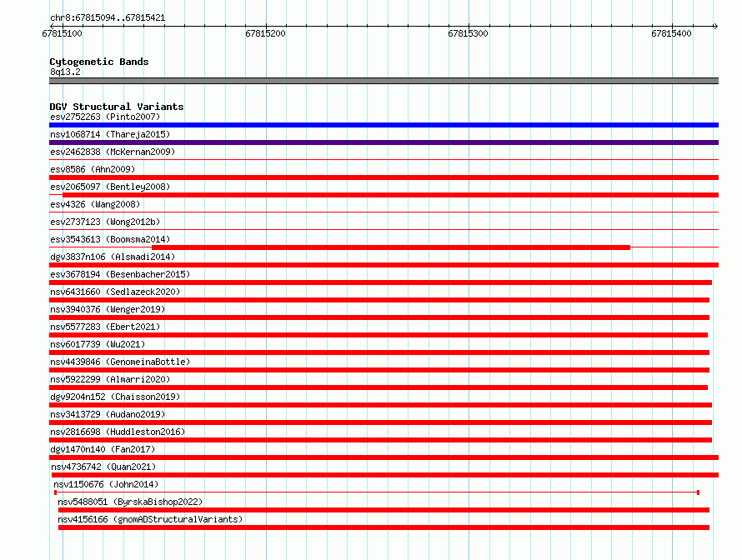This screenshot has height=560, width=742.
Task: Click esv3543613 (Boomsma2014) label
Action: click(x=110, y=239)
